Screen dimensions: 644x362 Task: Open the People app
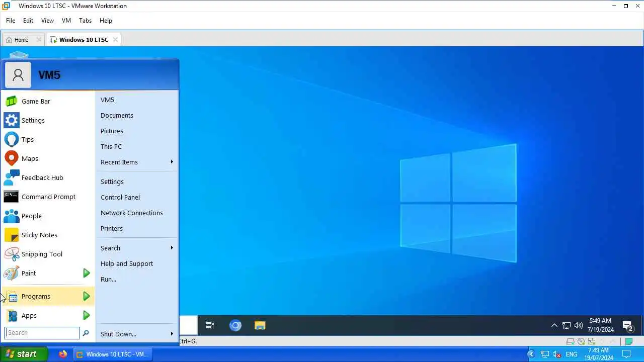48,216
